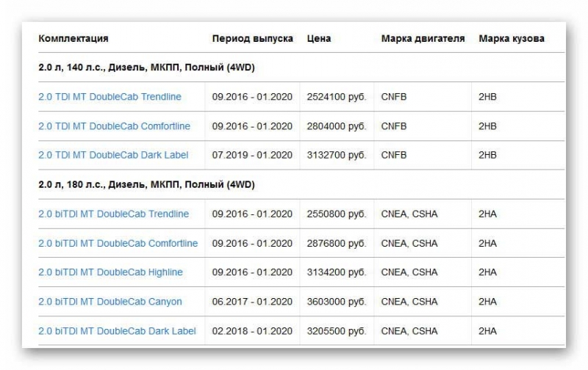Select the 180 л.с. Дизель group heading
Screen dimensions: 588x370
[146, 184]
